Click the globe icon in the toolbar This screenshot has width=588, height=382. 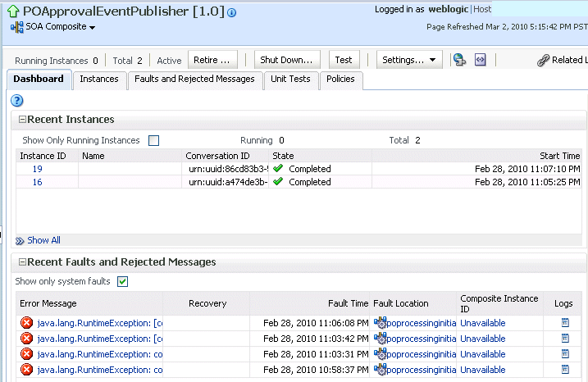pyautogui.click(x=459, y=60)
